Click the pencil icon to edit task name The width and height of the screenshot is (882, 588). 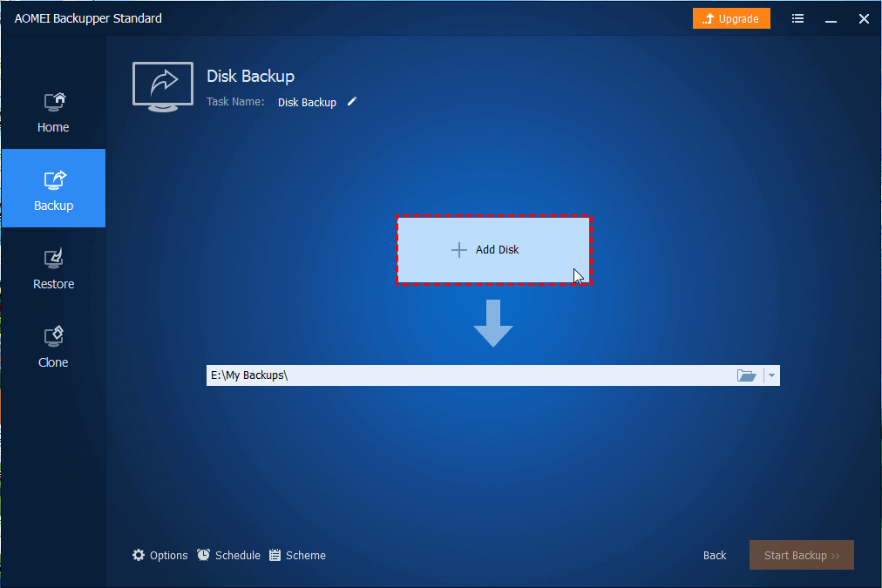pos(352,102)
